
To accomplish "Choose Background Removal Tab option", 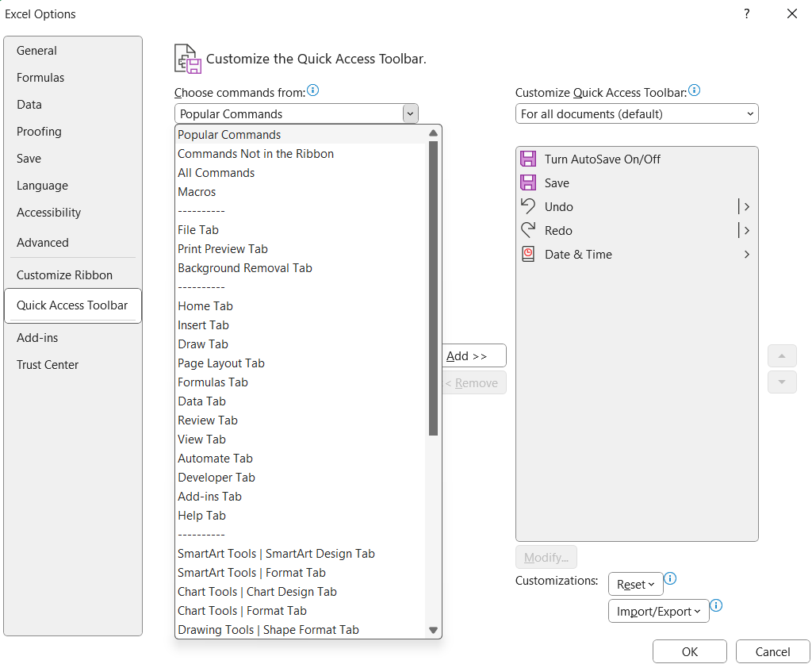I will (301, 268).
